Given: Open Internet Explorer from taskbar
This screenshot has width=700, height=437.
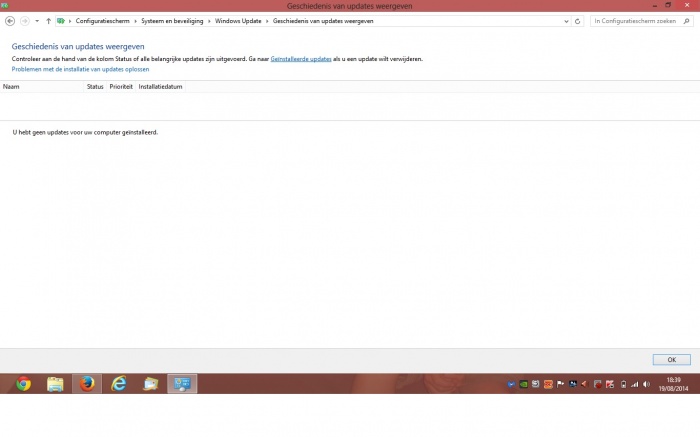Looking at the screenshot, I should [119, 384].
